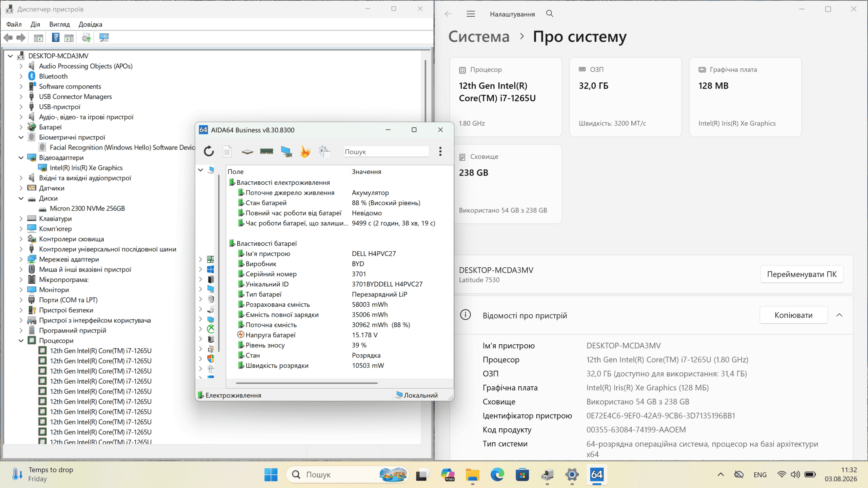Select the Напруга батареї row in AIDA64
The height and width of the screenshot is (488, 868).
click(339, 335)
